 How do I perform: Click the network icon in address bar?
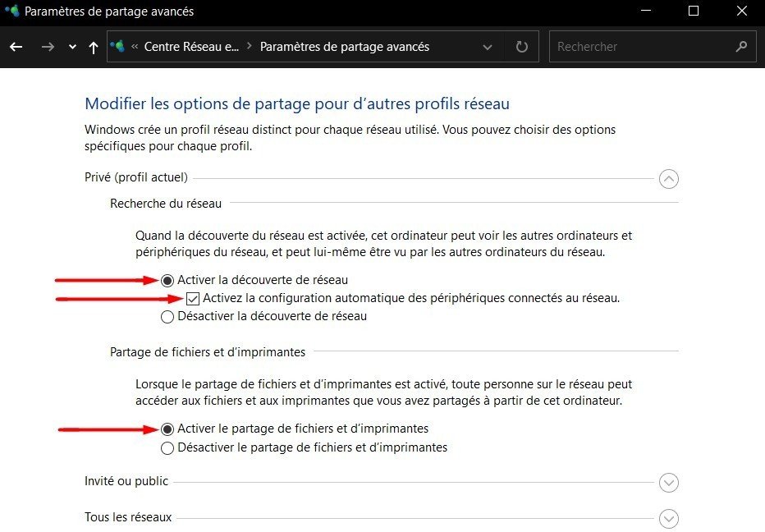117,46
